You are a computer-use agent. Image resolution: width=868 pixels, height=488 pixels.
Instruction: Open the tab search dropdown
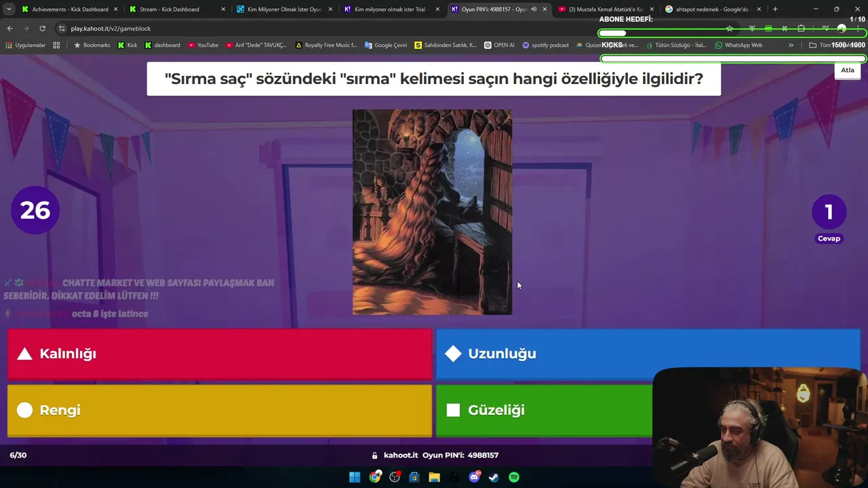(x=9, y=9)
